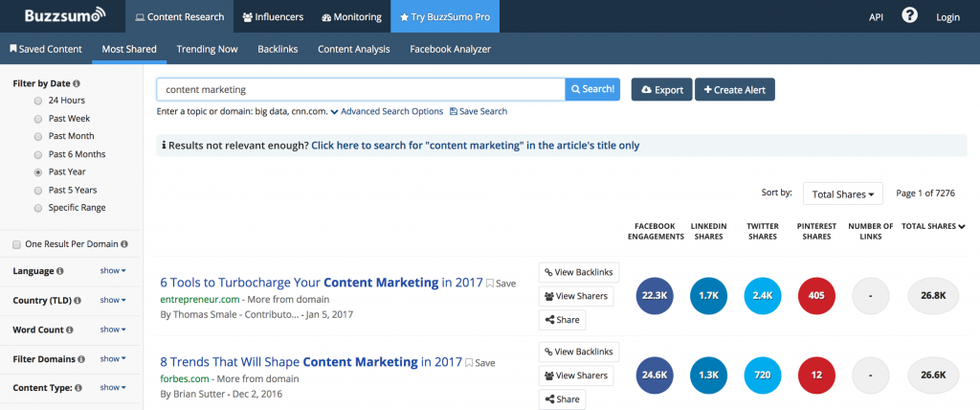
Task: Open the Total Shares sort dropdown
Action: click(x=842, y=194)
